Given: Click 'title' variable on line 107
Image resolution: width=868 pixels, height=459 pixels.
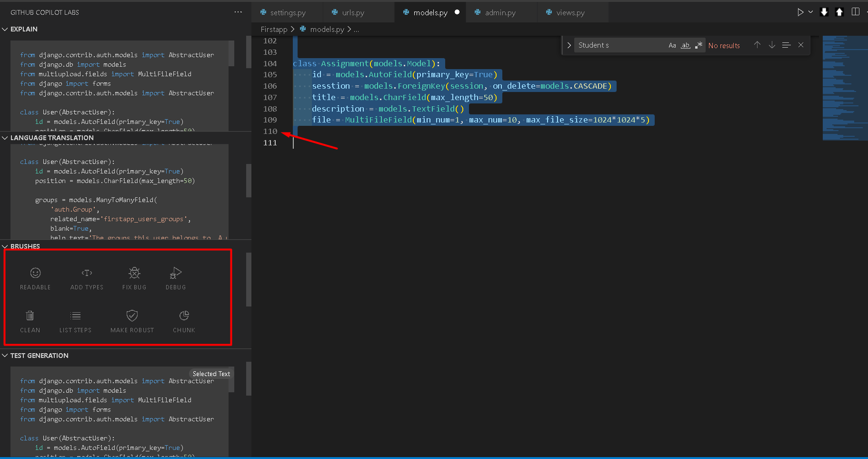Looking at the screenshot, I should pos(324,97).
